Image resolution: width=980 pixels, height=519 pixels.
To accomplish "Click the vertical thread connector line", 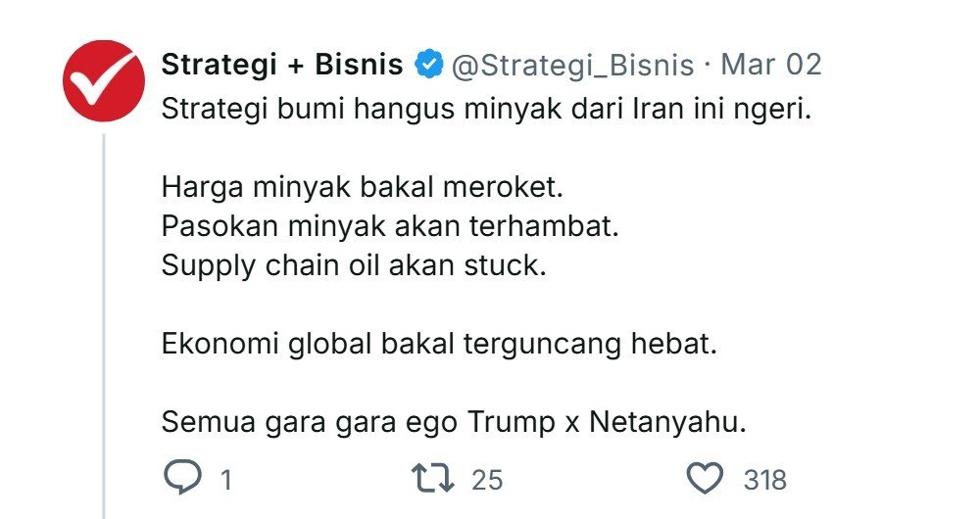I will click(104, 323).
